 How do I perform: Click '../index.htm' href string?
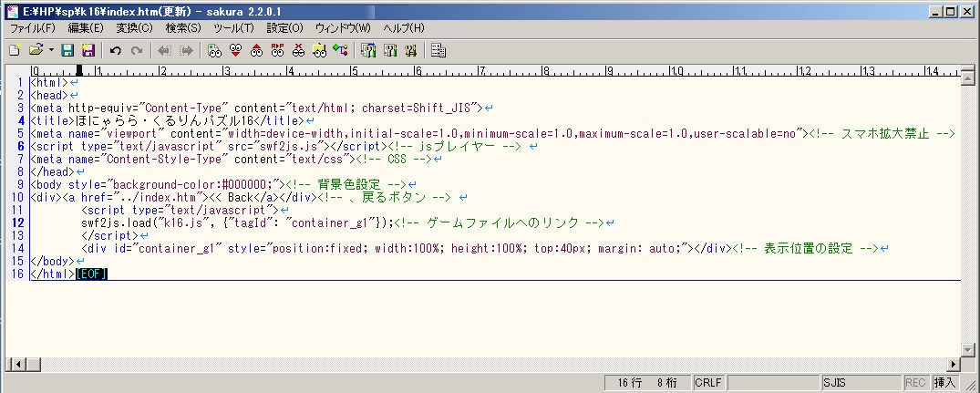(159, 198)
